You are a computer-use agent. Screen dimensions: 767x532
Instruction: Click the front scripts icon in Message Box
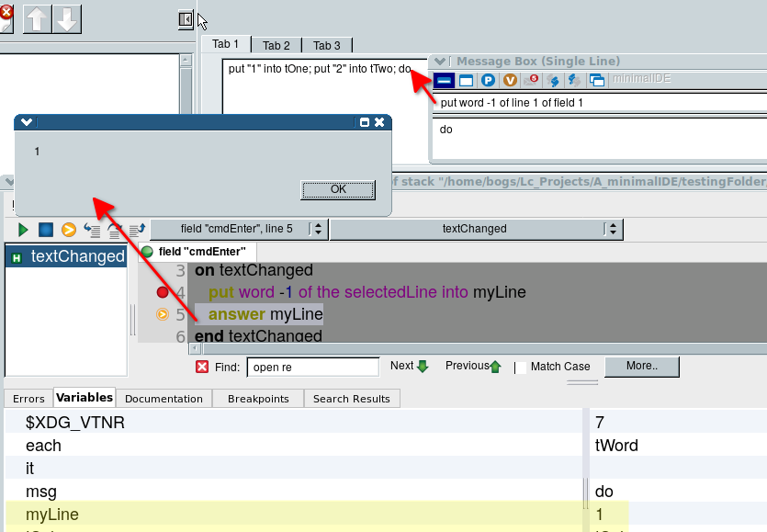click(553, 80)
